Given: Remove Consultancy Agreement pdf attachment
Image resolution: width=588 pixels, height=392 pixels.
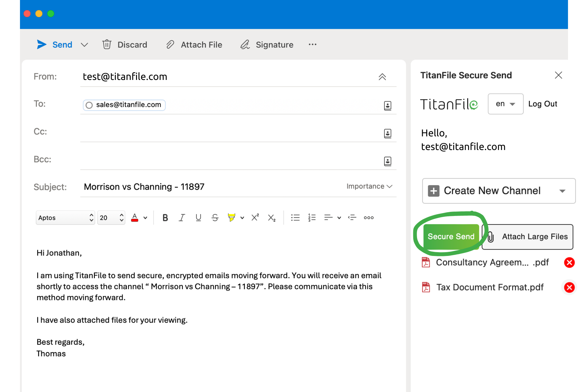Looking at the screenshot, I should [x=569, y=263].
